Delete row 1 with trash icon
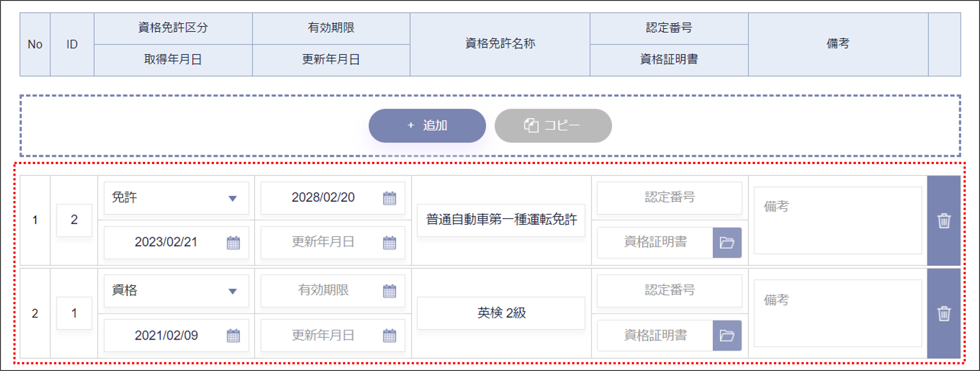980x371 pixels. [944, 220]
